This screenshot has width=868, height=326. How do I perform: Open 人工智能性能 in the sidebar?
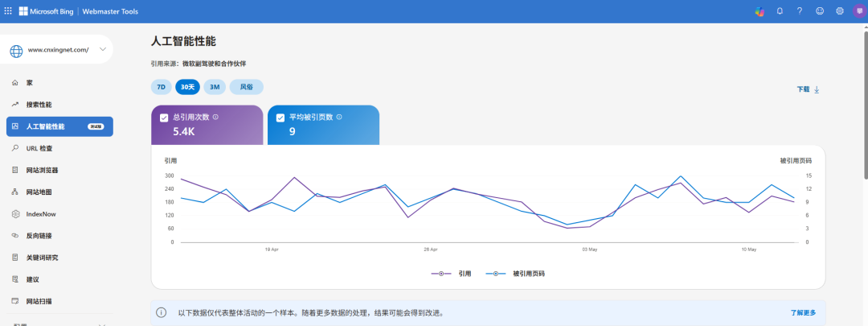[x=59, y=126]
